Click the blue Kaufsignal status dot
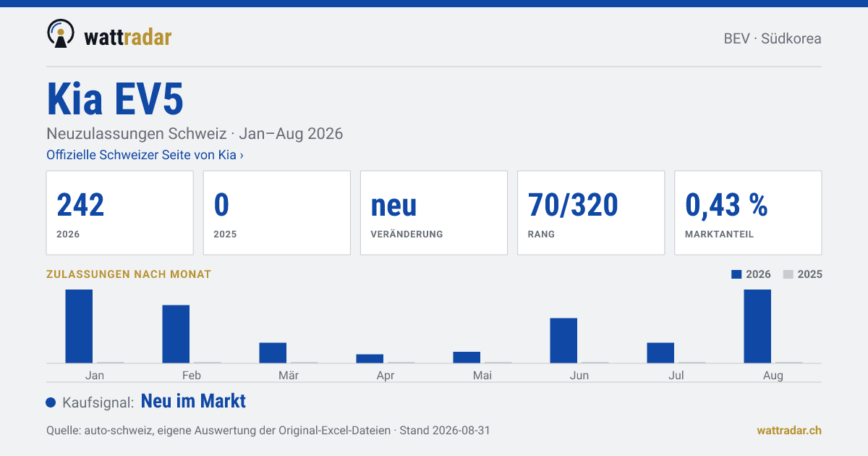The height and width of the screenshot is (456, 868). (x=51, y=402)
